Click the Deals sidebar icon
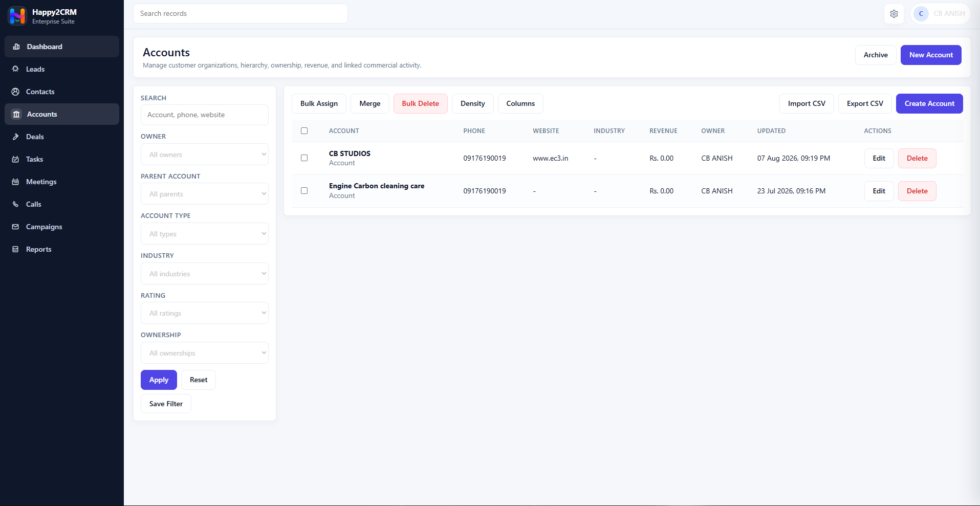980x506 pixels. pos(15,137)
